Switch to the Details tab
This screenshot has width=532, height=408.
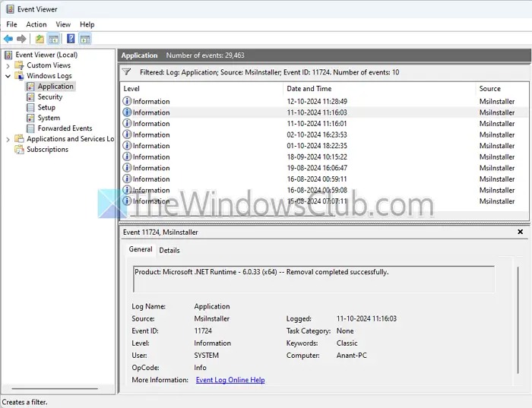tap(169, 250)
